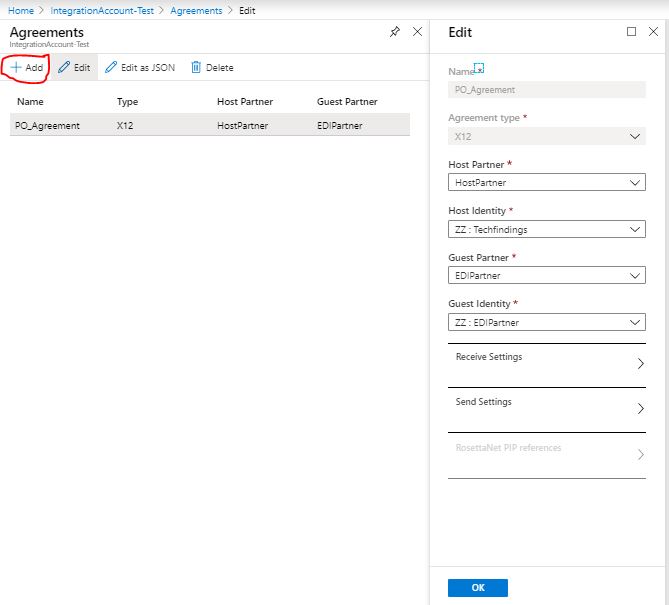The image size is (669, 605).
Task: Open the Agreement type X12 dropdown
Action: click(x=547, y=137)
